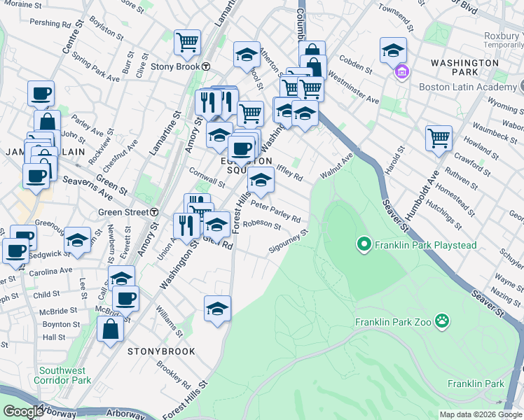Viewport: 524px width, 420px height.
Task: Click the Boston Latin Academy label
Action: pos(468,87)
